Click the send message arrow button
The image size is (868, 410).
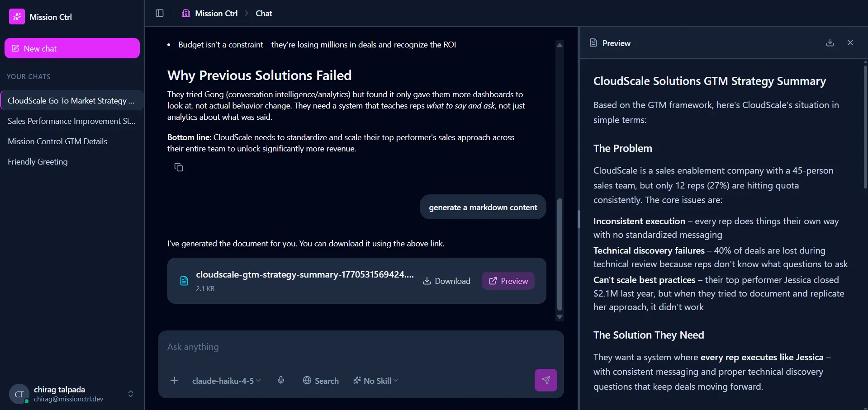pos(545,380)
